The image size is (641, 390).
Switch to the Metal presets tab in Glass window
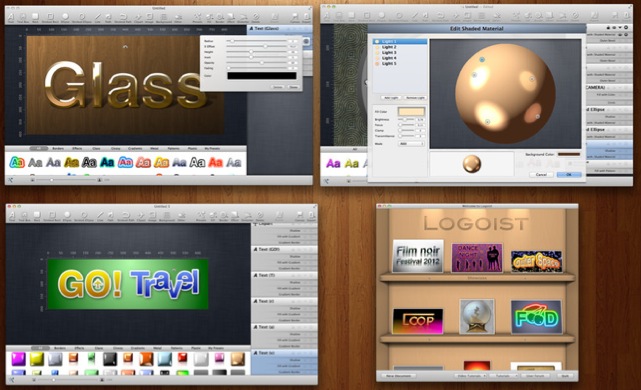155,148
